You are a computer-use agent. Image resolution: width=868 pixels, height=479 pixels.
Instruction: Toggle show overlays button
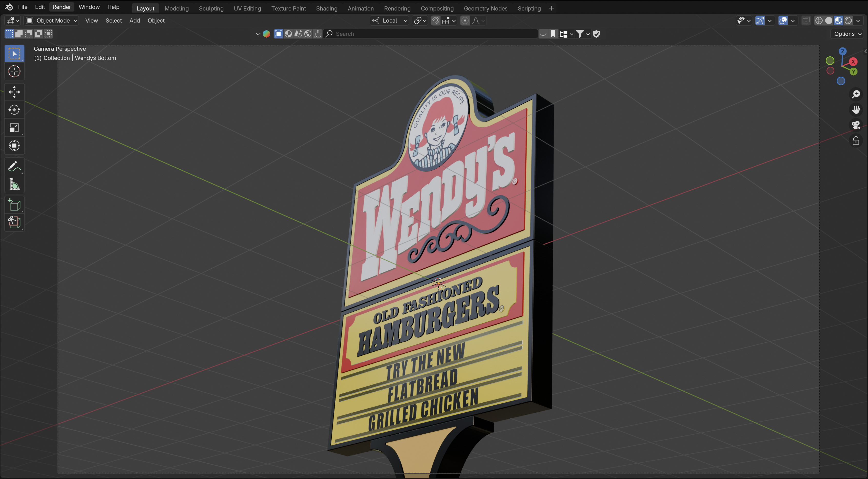tap(783, 21)
